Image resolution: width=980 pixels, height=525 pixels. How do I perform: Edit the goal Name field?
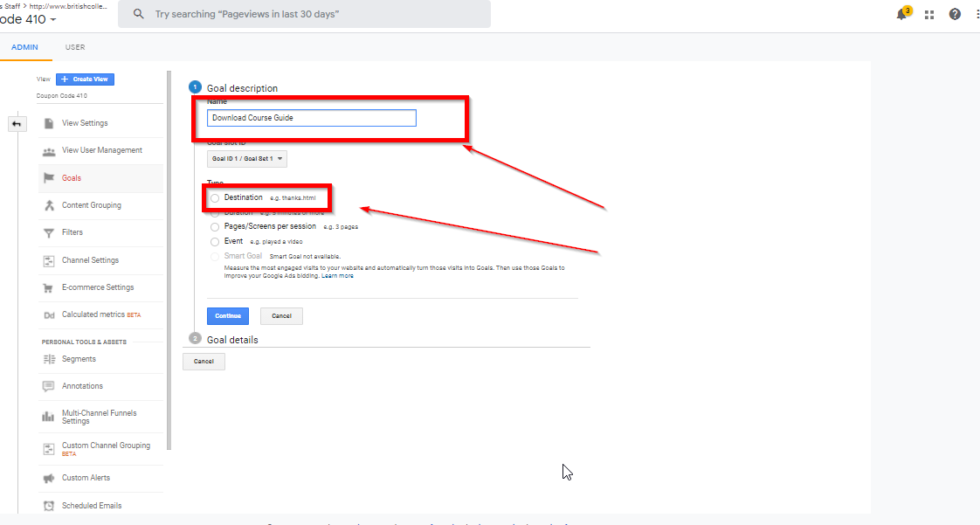[311, 117]
